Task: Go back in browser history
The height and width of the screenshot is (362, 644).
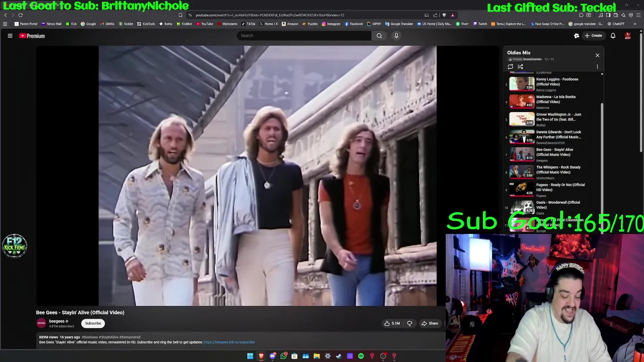Action: 6,15
